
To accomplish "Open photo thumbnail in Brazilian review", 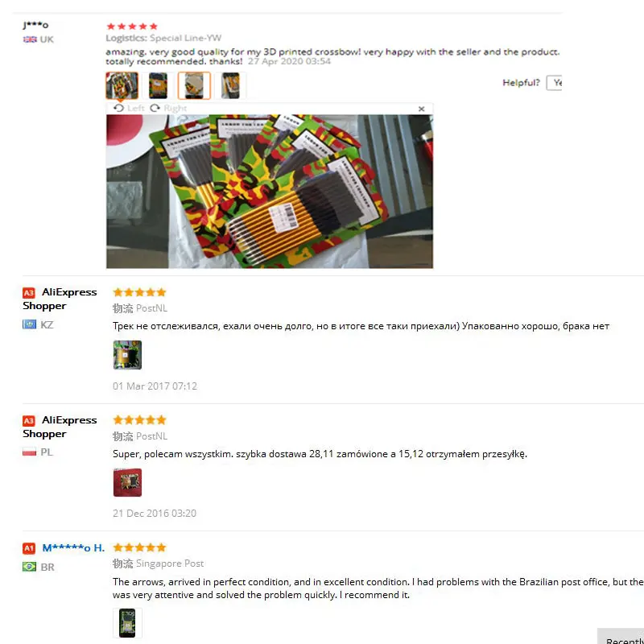I will click(x=127, y=623).
